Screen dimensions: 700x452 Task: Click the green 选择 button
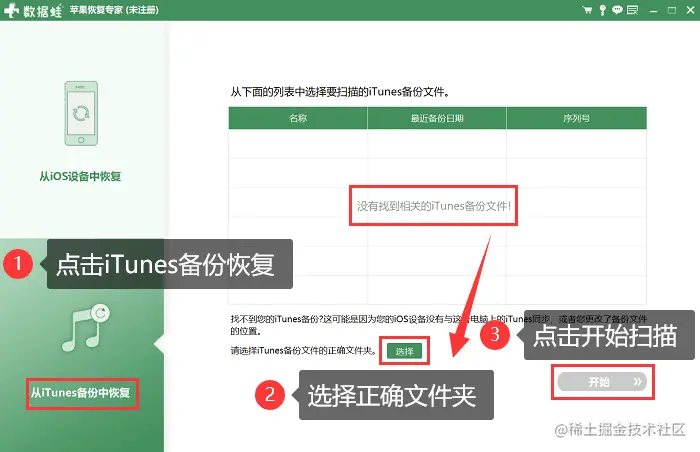(x=404, y=351)
